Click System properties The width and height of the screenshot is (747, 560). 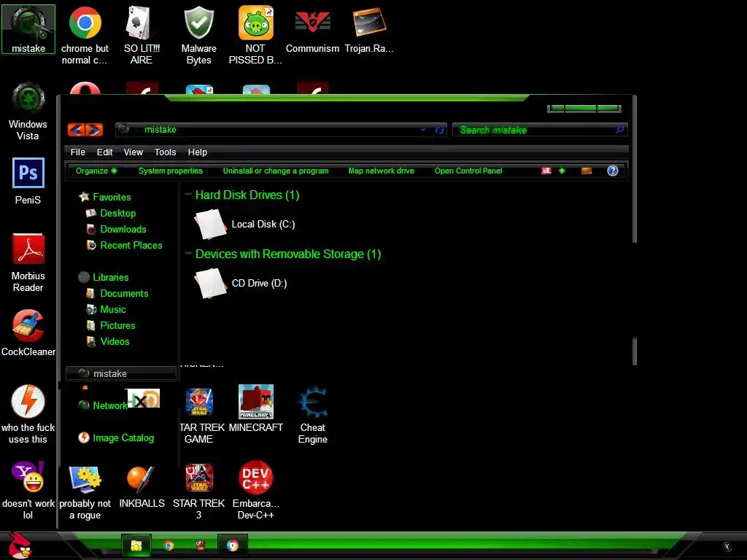click(x=171, y=171)
